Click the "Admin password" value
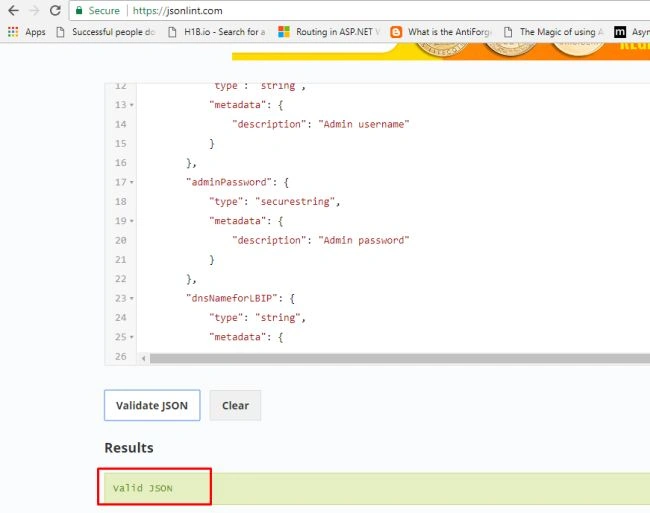The height and width of the screenshot is (513, 650). pos(364,240)
